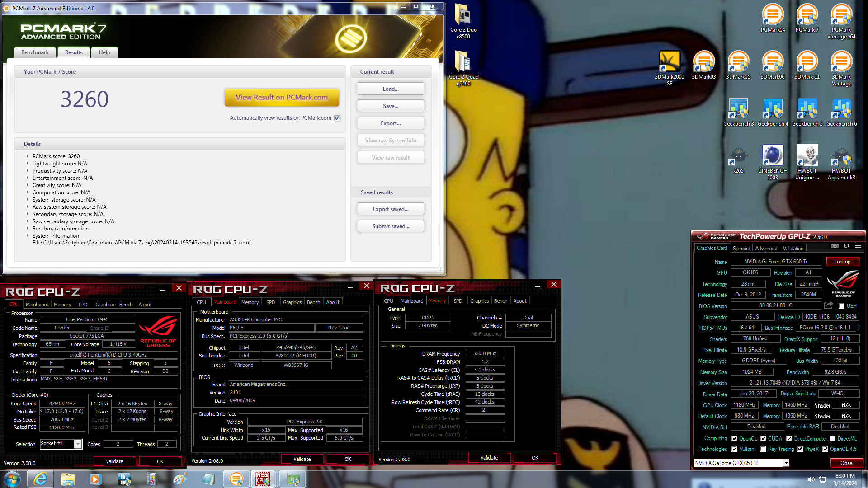The height and width of the screenshot is (488, 868).
Task: Open the Socket #1 selection dropdown in CPU-Z
Action: click(x=78, y=444)
